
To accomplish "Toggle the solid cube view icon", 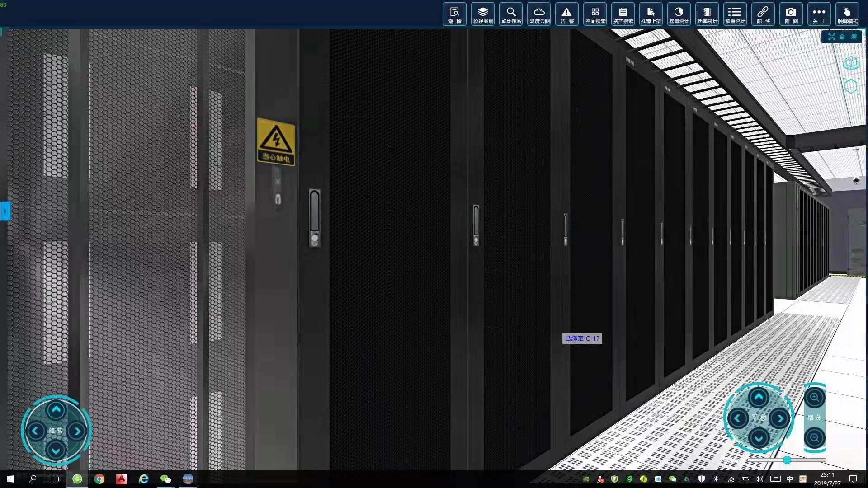I will pyautogui.click(x=851, y=63).
